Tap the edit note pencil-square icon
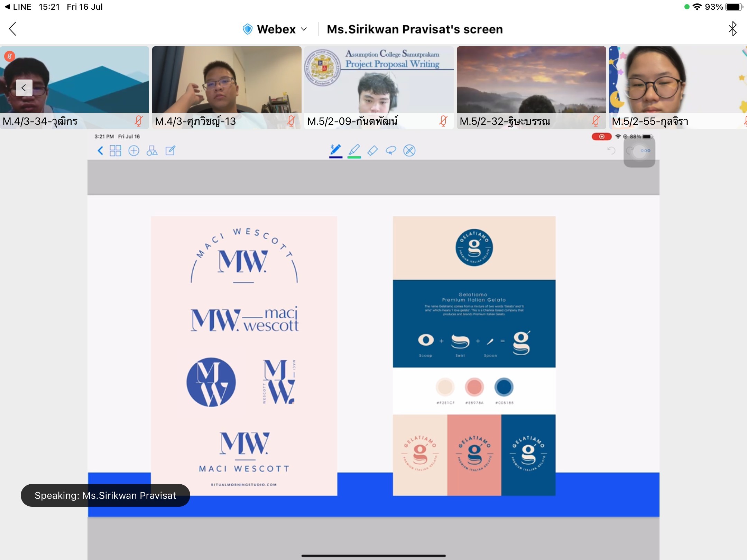The width and height of the screenshot is (747, 560). [x=170, y=151]
